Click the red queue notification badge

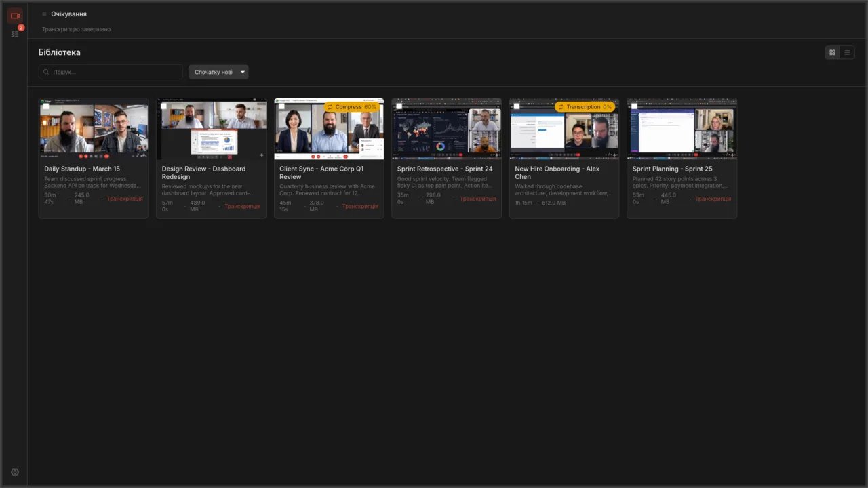[21, 28]
